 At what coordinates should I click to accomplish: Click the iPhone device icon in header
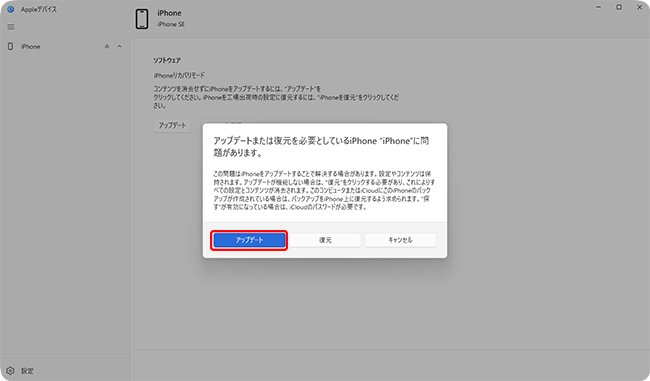click(x=142, y=19)
